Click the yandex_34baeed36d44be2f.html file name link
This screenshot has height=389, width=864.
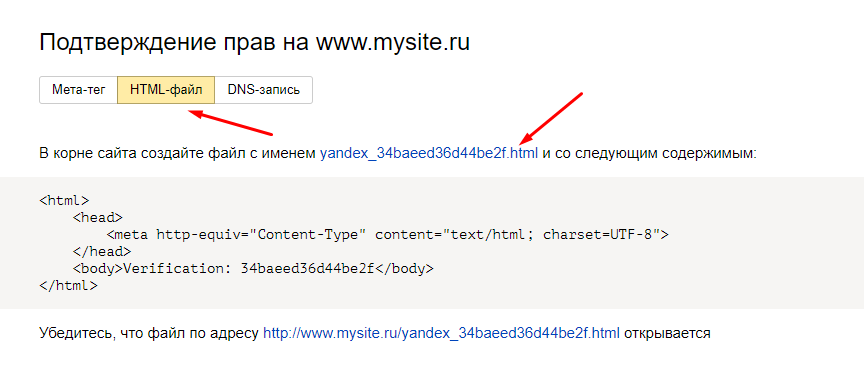coord(429,153)
